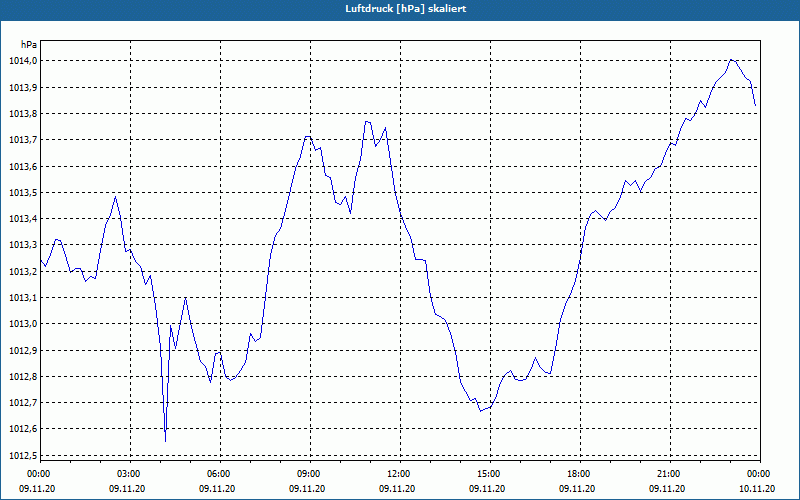Viewport: 800px width, 500px height.
Task: Select the 09.11.20 date beneath 03:00
Action: [x=127, y=489]
